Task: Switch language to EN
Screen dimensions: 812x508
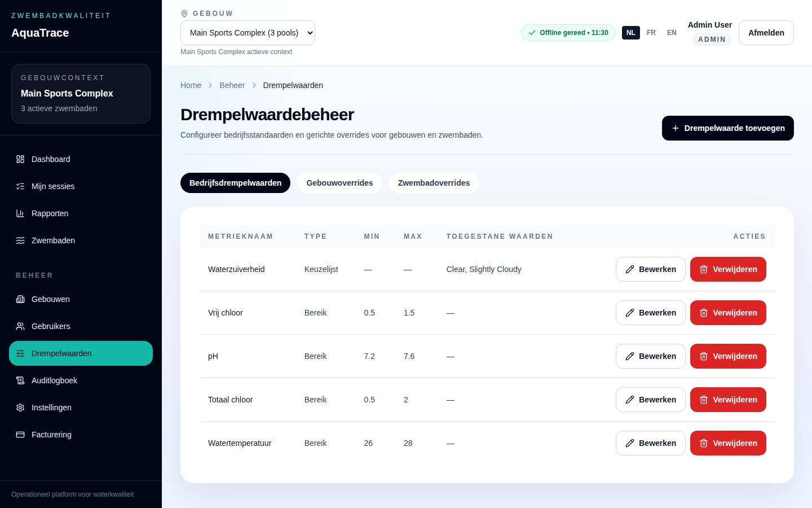Action: click(x=672, y=33)
